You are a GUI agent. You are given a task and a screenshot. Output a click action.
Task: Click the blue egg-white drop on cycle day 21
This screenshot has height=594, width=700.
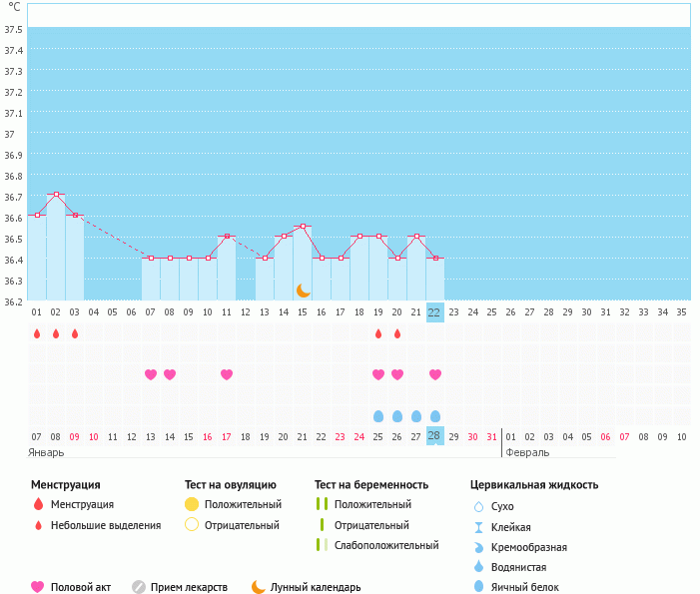416,415
